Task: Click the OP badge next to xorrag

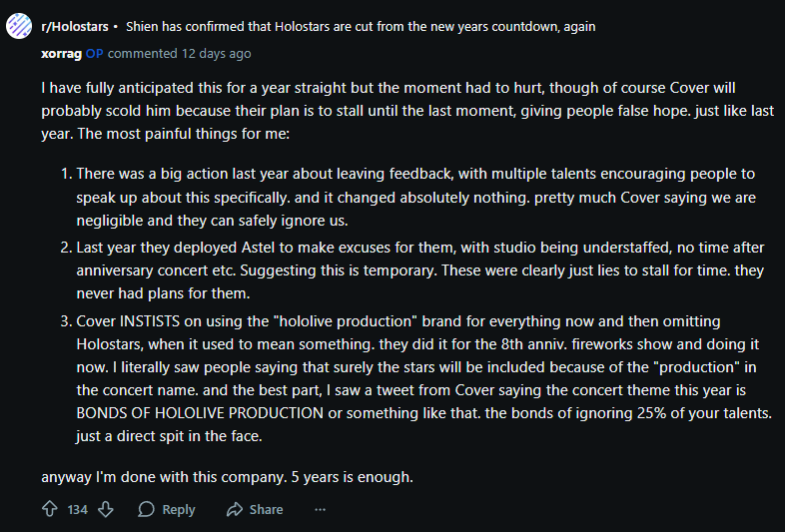Action: [x=95, y=53]
